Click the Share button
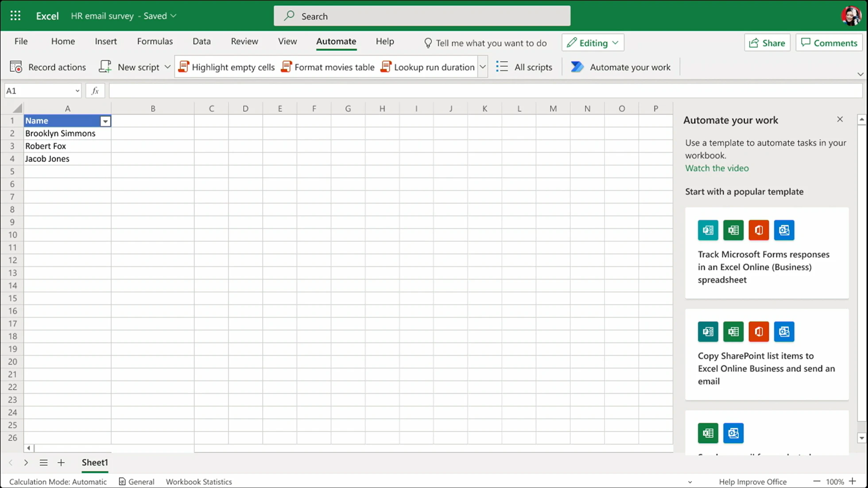The height and width of the screenshot is (488, 868). pyautogui.click(x=767, y=42)
